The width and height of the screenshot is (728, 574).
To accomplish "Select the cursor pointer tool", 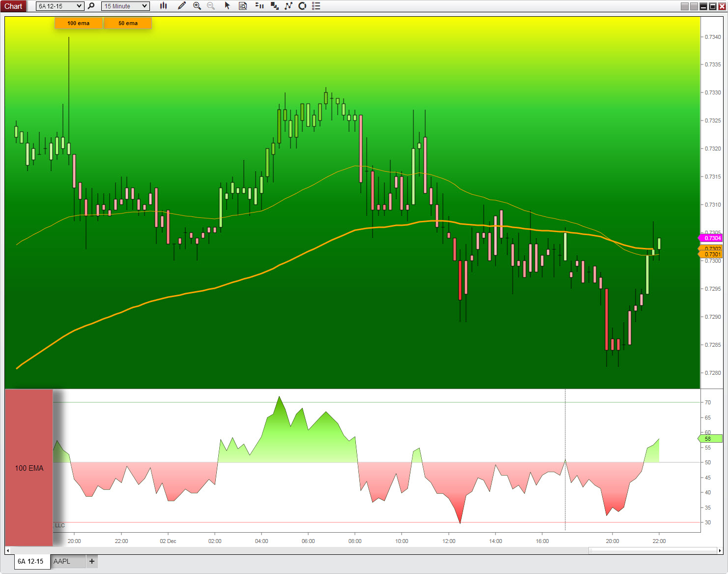I will 227,6.
